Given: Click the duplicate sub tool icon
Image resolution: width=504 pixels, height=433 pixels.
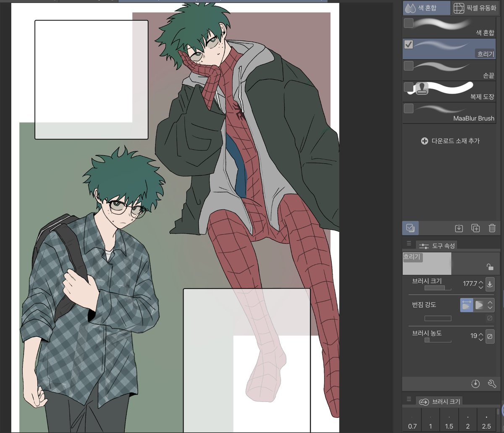Looking at the screenshot, I should click(x=475, y=228).
